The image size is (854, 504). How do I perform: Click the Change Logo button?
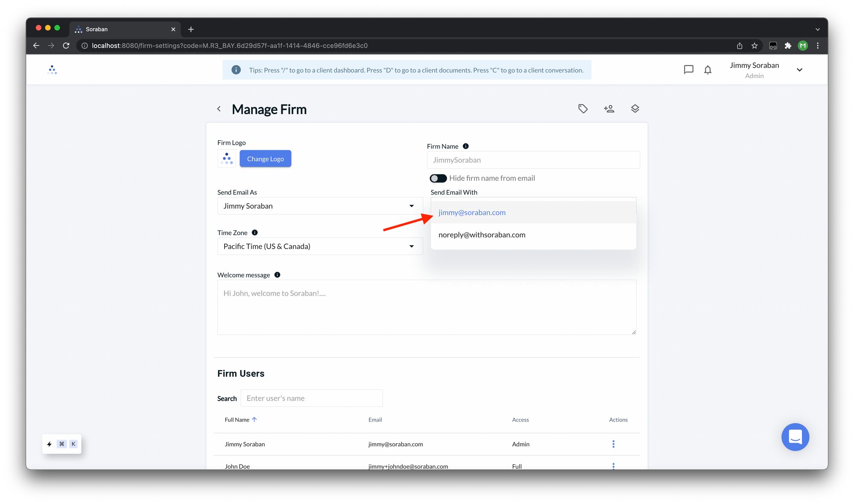[265, 159]
